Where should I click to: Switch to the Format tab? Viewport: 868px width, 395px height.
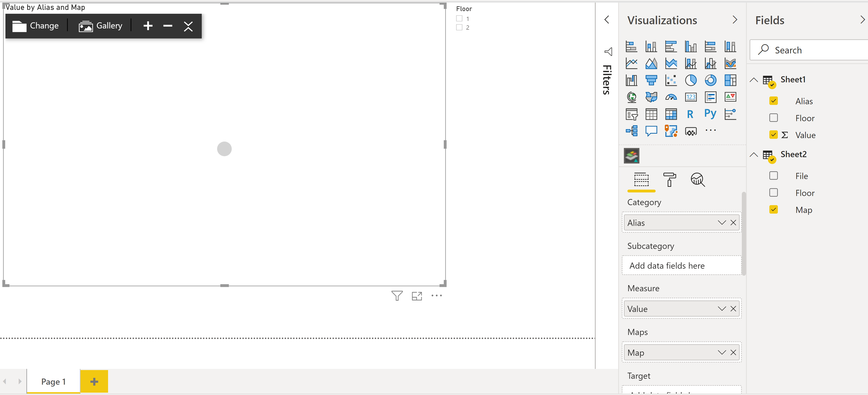[670, 180]
